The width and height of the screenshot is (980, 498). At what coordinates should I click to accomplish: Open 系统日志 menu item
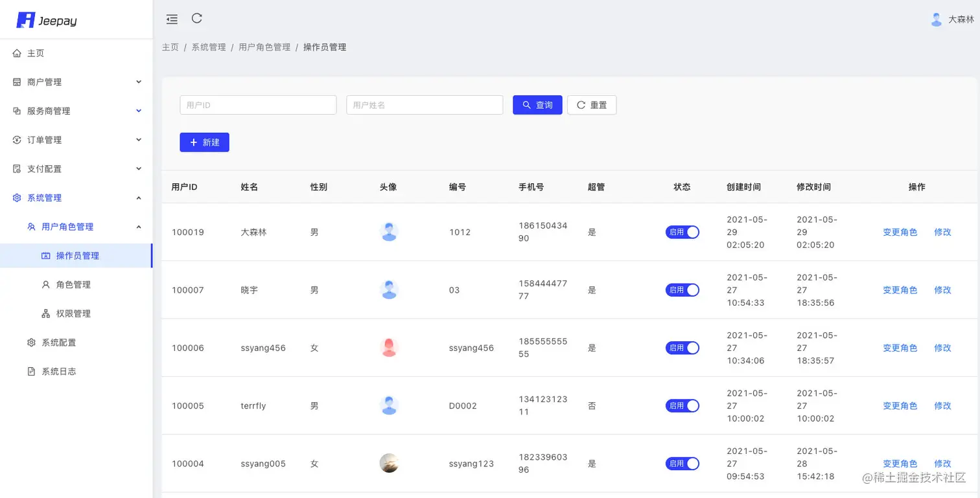point(76,371)
